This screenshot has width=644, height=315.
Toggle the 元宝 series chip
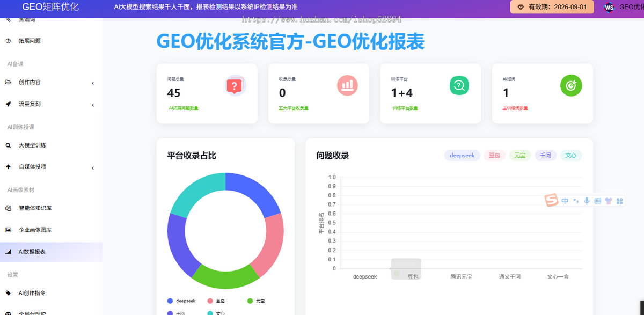click(520, 156)
